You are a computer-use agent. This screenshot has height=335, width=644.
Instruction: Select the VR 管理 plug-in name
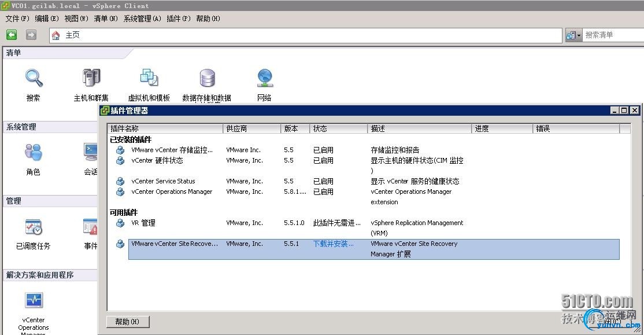pyautogui.click(x=143, y=223)
